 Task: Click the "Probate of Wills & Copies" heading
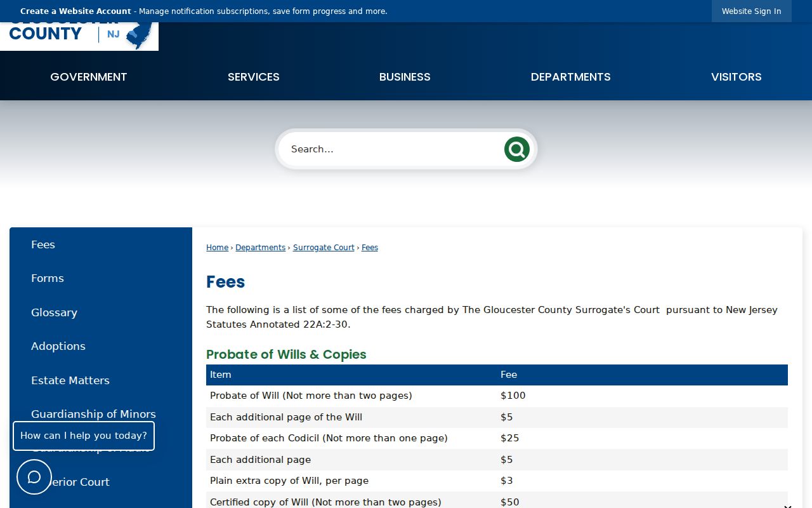[x=286, y=354]
